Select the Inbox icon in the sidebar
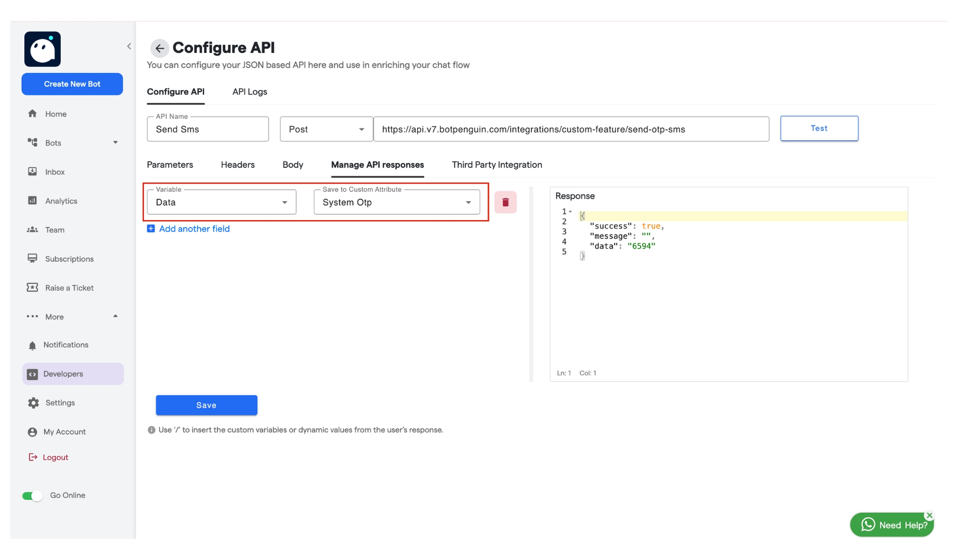Viewport: 968px width, 560px height. [x=32, y=172]
